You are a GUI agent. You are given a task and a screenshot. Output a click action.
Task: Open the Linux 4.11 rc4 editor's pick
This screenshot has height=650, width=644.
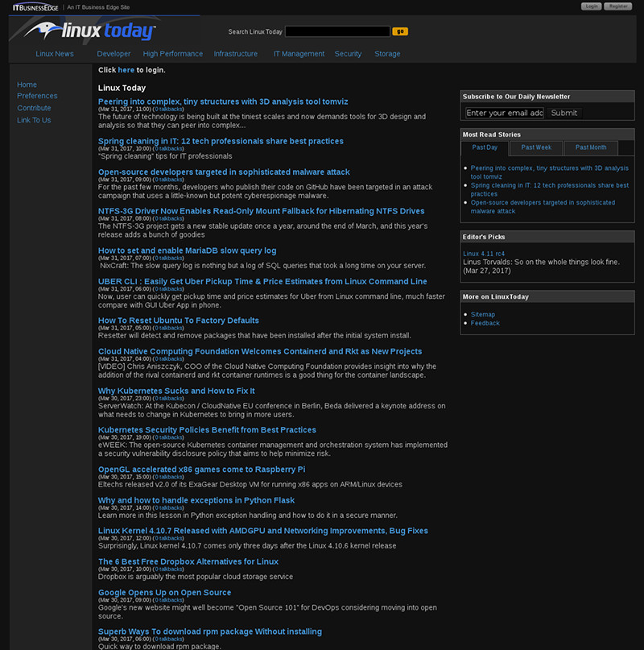484,254
